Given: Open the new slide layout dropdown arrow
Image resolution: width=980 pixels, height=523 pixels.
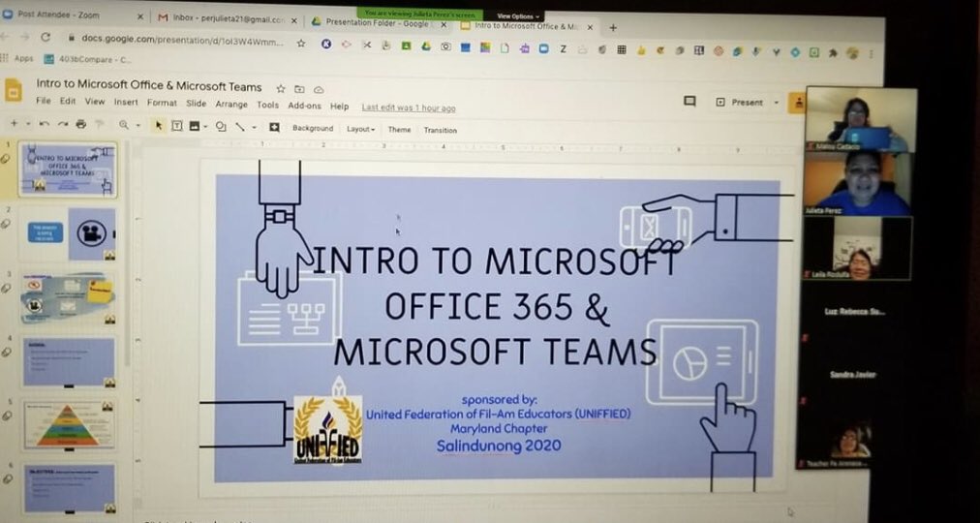Looking at the screenshot, I should click(27, 124).
